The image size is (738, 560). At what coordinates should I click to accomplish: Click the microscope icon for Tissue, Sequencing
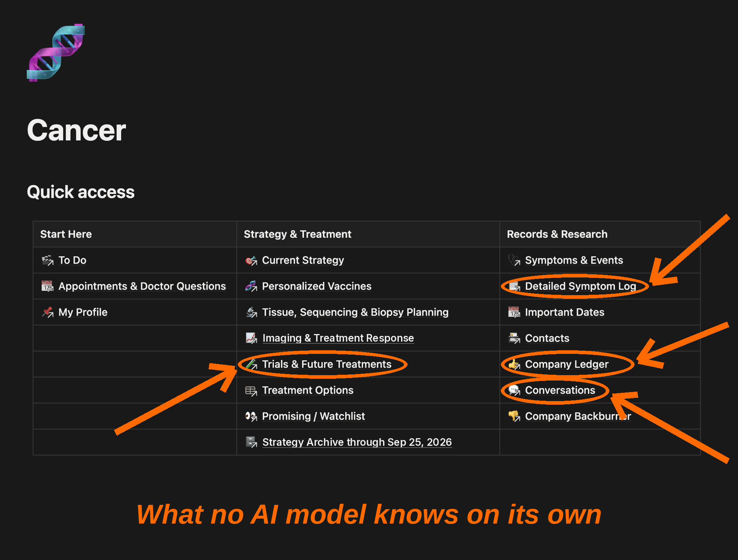click(251, 312)
